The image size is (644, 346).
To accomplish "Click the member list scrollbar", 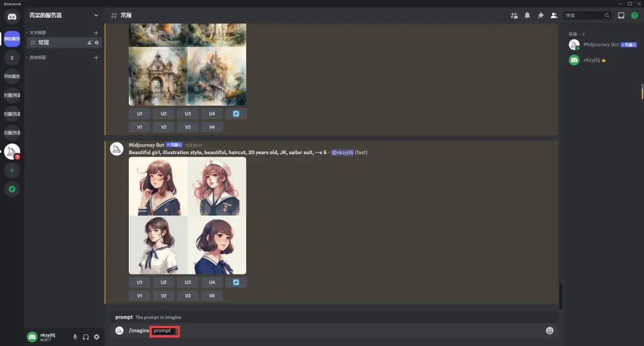I will pyautogui.click(x=642, y=91).
